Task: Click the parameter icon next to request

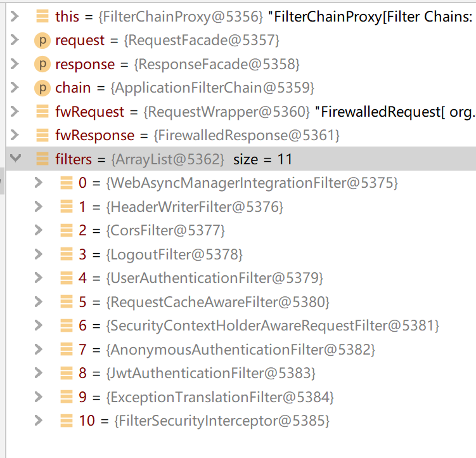Action: tap(42, 41)
